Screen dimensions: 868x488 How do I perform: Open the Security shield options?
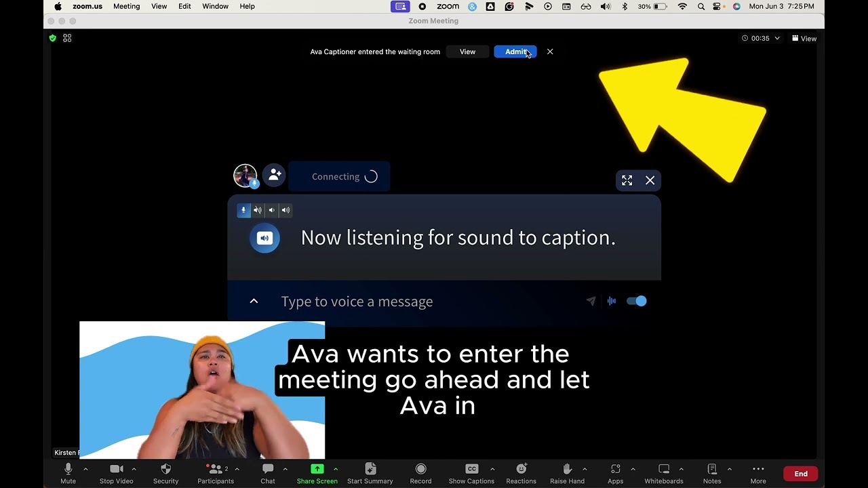click(x=165, y=473)
